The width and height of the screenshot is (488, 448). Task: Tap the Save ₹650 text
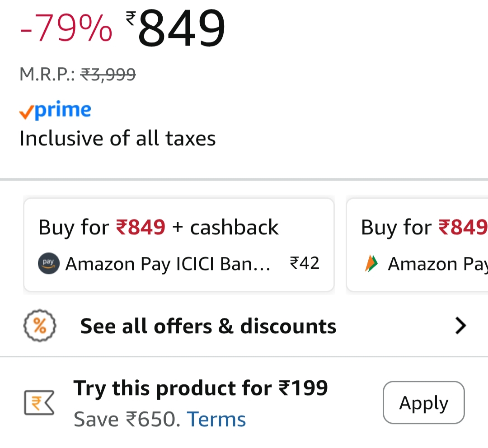coord(127,419)
